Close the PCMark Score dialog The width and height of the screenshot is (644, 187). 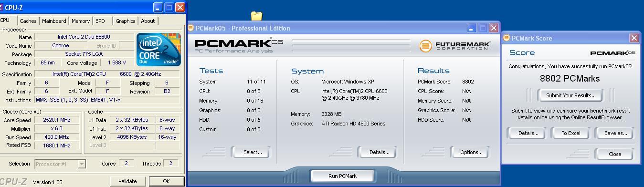pos(634,38)
